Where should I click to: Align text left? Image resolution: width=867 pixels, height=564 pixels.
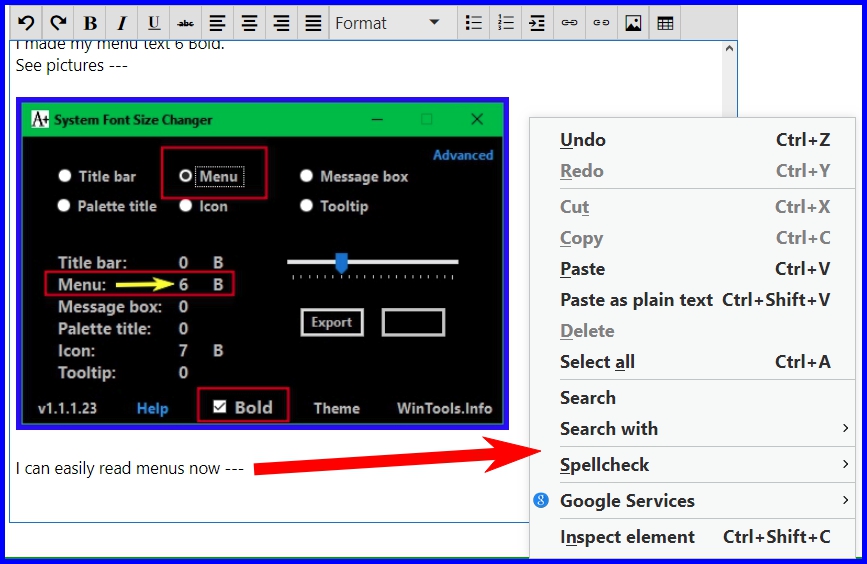point(217,23)
